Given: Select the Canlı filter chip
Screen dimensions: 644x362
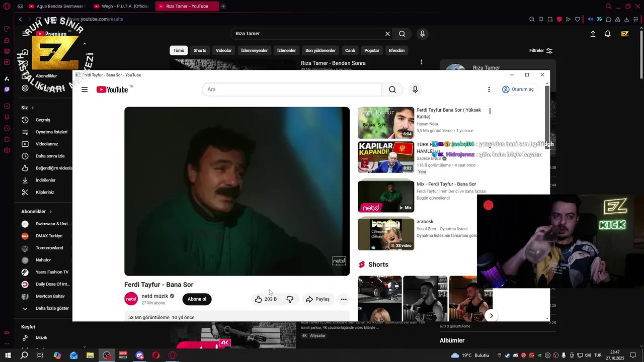Looking at the screenshot, I should point(350,50).
